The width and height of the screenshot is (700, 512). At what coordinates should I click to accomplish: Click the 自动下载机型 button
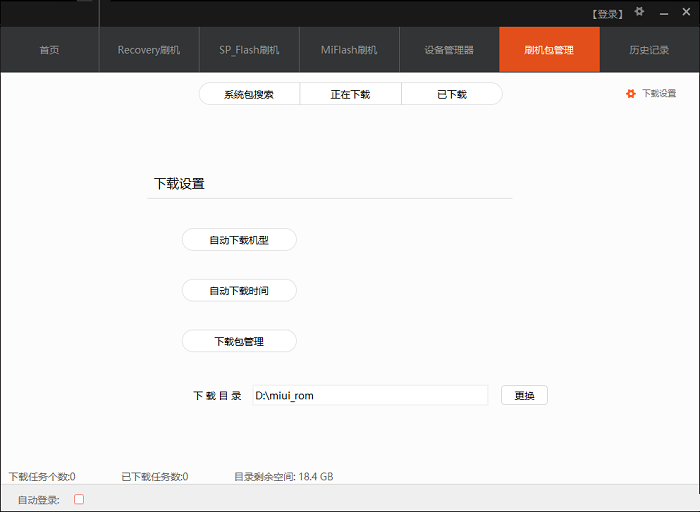click(x=239, y=240)
